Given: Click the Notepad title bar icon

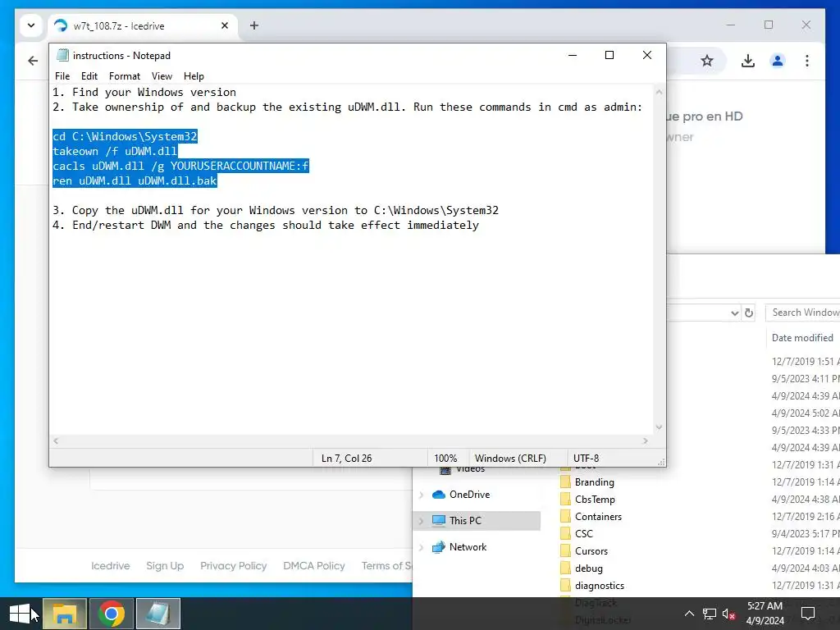Looking at the screenshot, I should click(x=62, y=55).
